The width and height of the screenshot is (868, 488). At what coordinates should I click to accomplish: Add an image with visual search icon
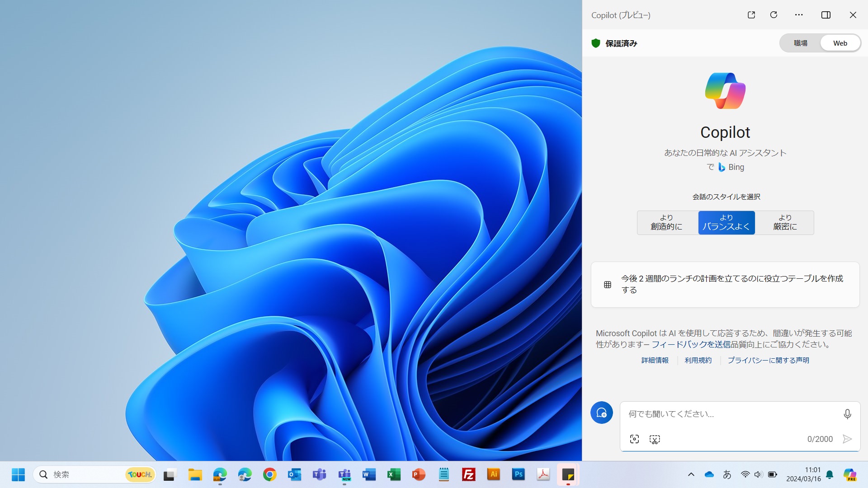pyautogui.click(x=635, y=439)
